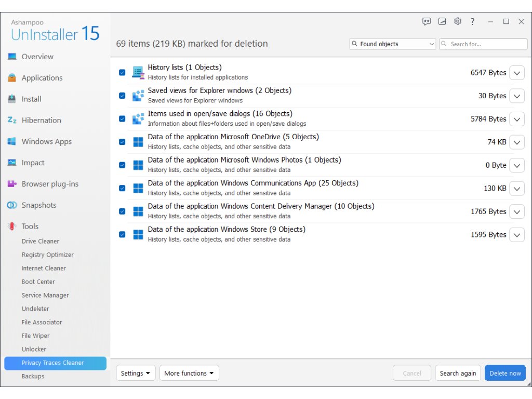The image size is (532, 399).
Task: Expand the Saved views 30 Bytes row
Action: (x=517, y=96)
